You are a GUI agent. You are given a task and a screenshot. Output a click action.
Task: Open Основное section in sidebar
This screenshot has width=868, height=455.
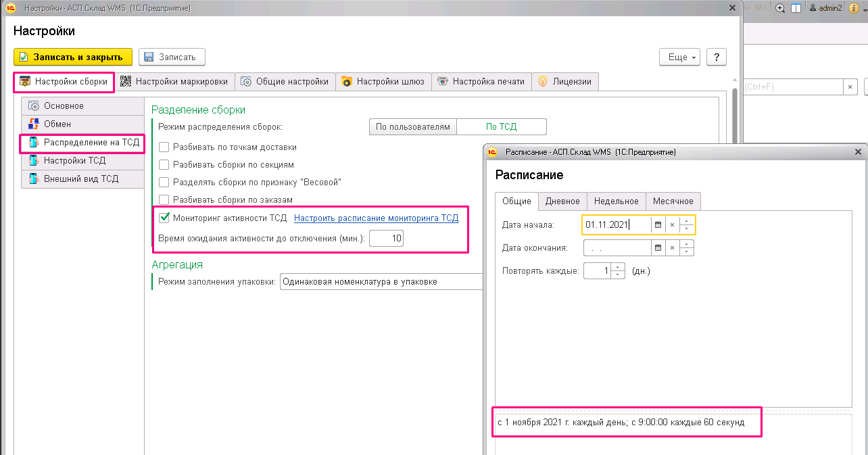[x=83, y=106]
